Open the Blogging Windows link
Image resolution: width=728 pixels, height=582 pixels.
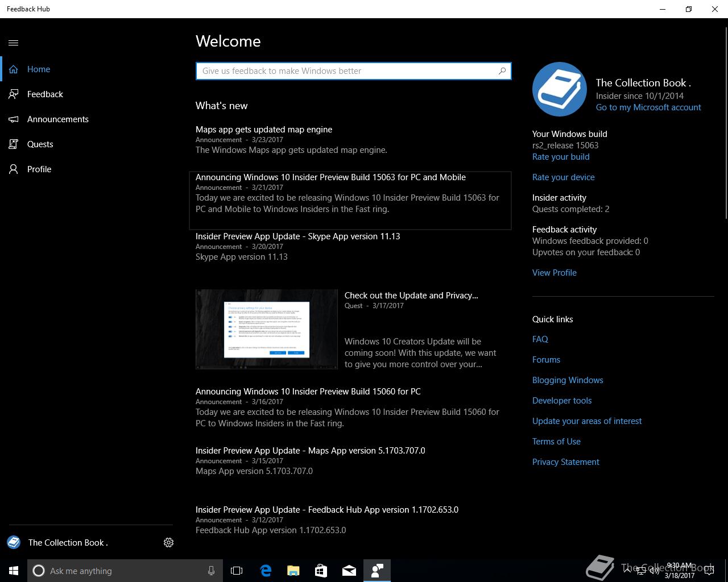pos(568,380)
